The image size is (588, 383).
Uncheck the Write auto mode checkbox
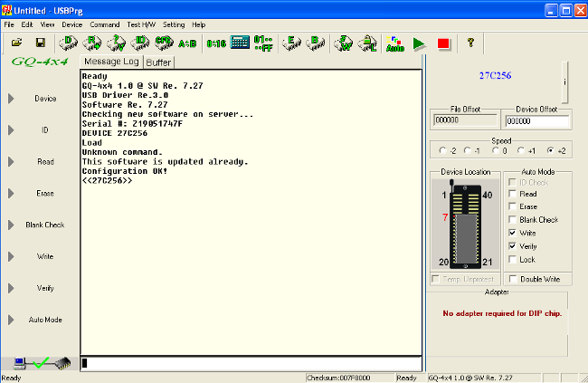pyautogui.click(x=512, y=233)
